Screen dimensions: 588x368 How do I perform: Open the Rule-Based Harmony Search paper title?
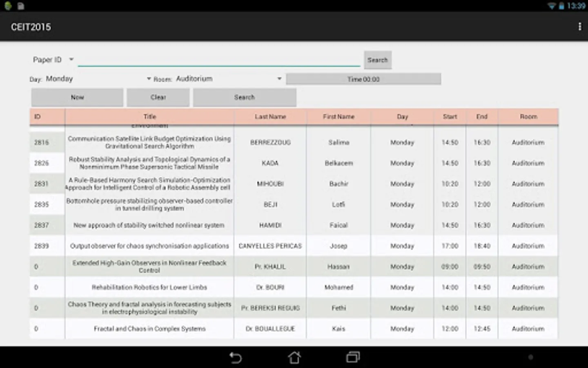pos(148,184)
